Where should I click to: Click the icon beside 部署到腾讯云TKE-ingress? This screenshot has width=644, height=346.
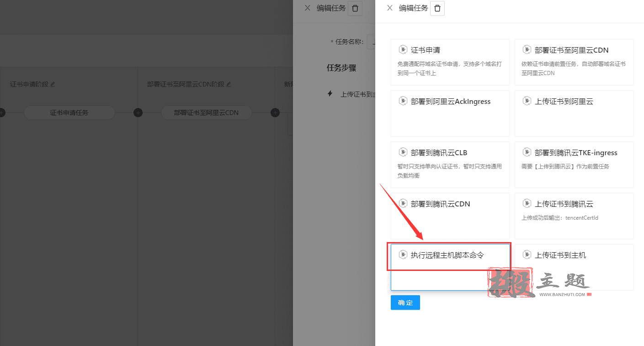pyautogui.click(x=527, y=152)
